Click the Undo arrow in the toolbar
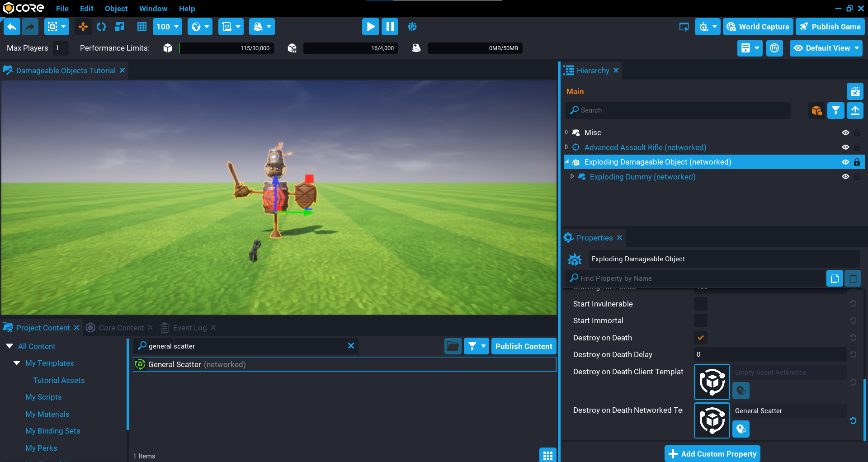This screenshot has width=868, height=462. (12, 27)
